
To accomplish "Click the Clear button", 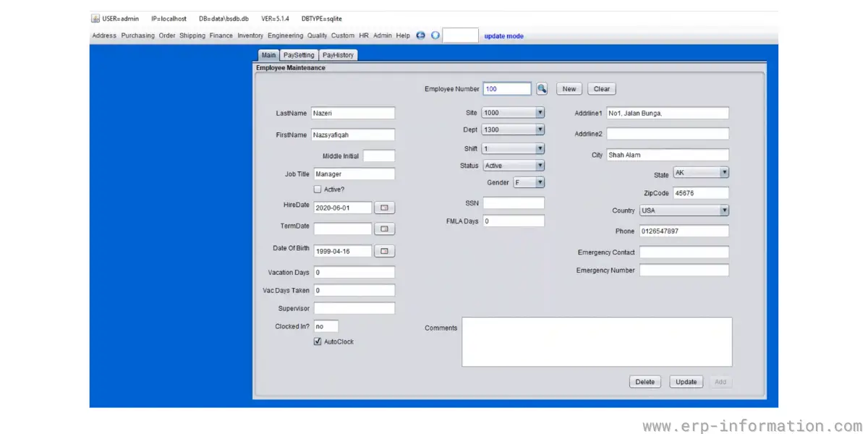I will tap(602, 89).
